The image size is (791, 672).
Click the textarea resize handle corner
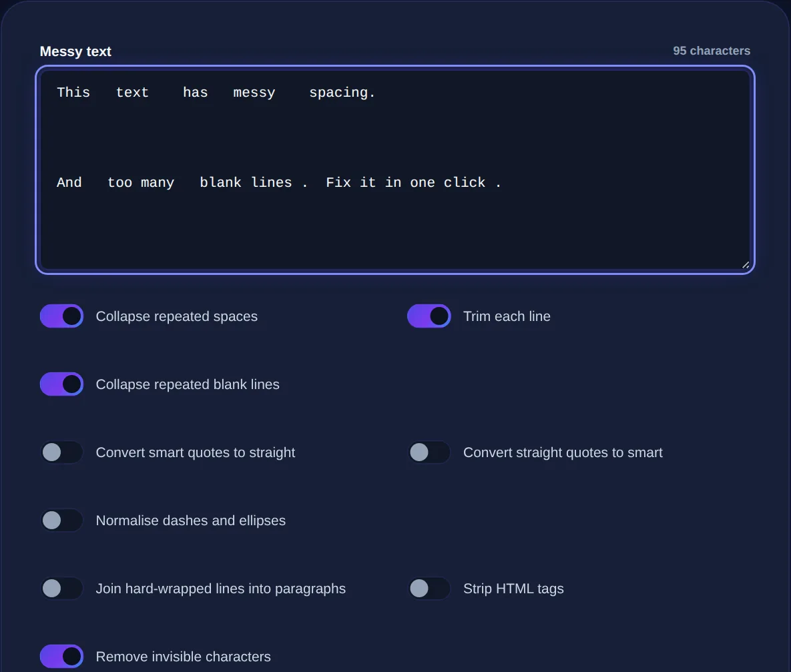pyautogui.click(x=746, y=265)
